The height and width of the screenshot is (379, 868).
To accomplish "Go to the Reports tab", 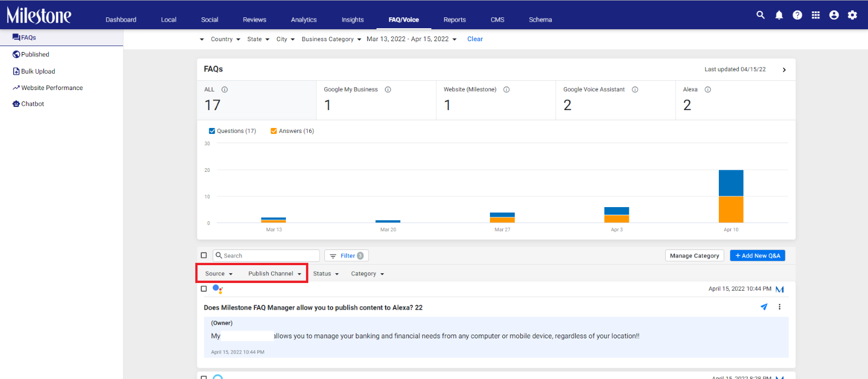I will point(455,20).
